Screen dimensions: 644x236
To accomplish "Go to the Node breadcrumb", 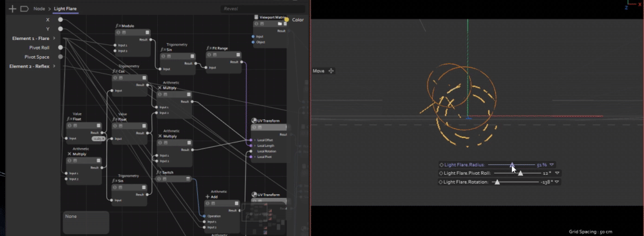I will (x=39, y=8).
